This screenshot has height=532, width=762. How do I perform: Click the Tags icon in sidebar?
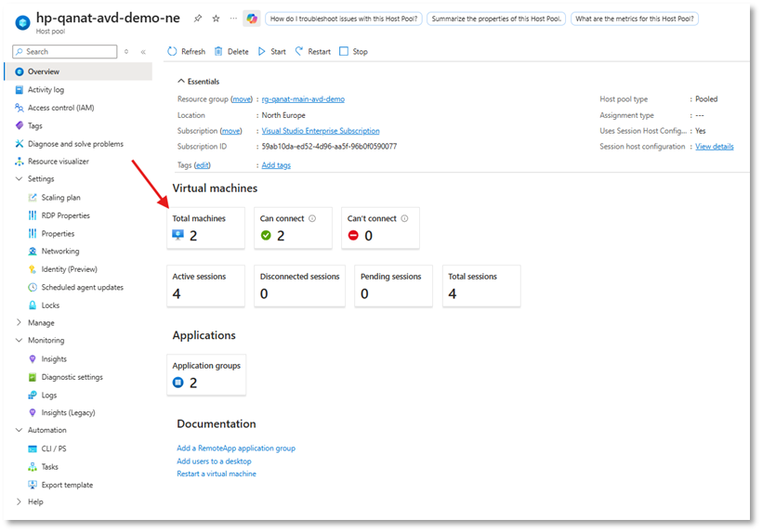(x=19, y=125)
